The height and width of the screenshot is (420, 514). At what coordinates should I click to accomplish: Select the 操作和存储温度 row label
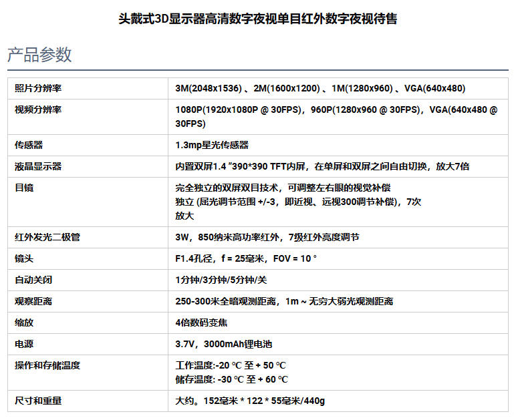click(x=47, y=365)
